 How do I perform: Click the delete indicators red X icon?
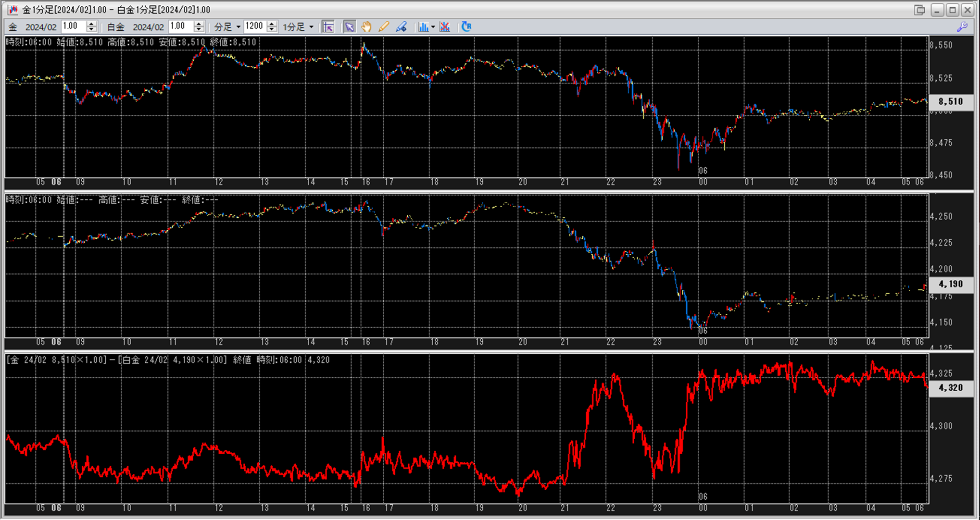[x=445, y=27]
